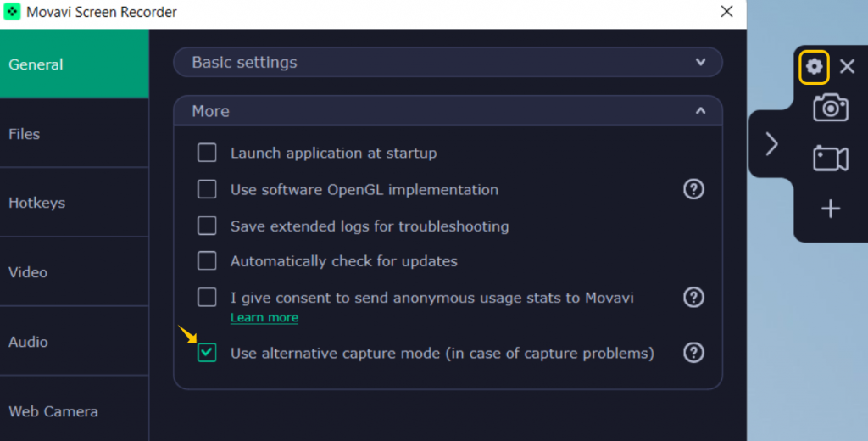Open help for software OpenGL implementation
This screenshot has height=441, width=868.
693,189
